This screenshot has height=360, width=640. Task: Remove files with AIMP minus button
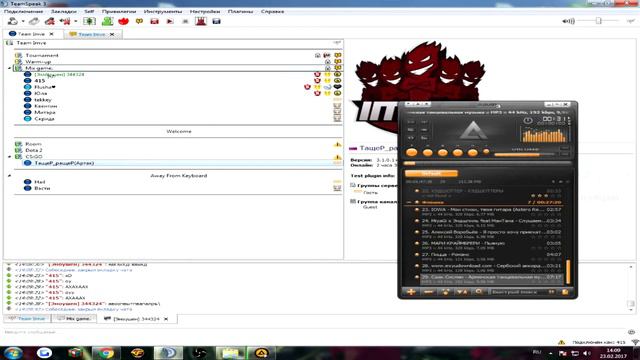coord(428,292)
